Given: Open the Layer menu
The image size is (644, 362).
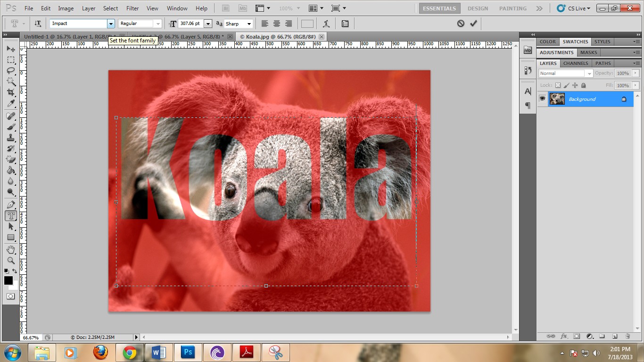Looking at the screenshot, I should click(89, 8).
